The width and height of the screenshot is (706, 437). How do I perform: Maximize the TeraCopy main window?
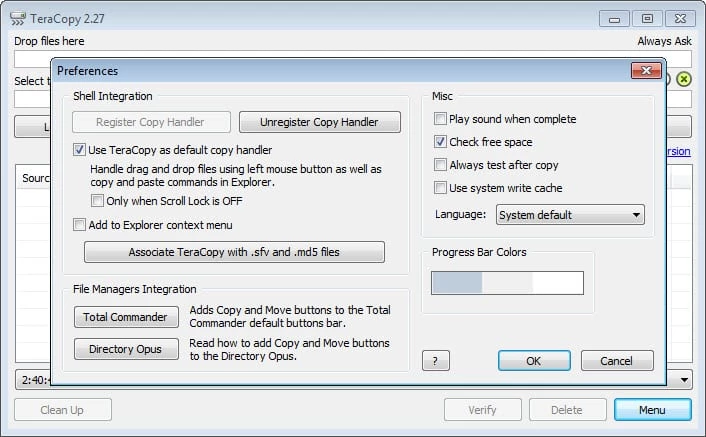[647, 18]
